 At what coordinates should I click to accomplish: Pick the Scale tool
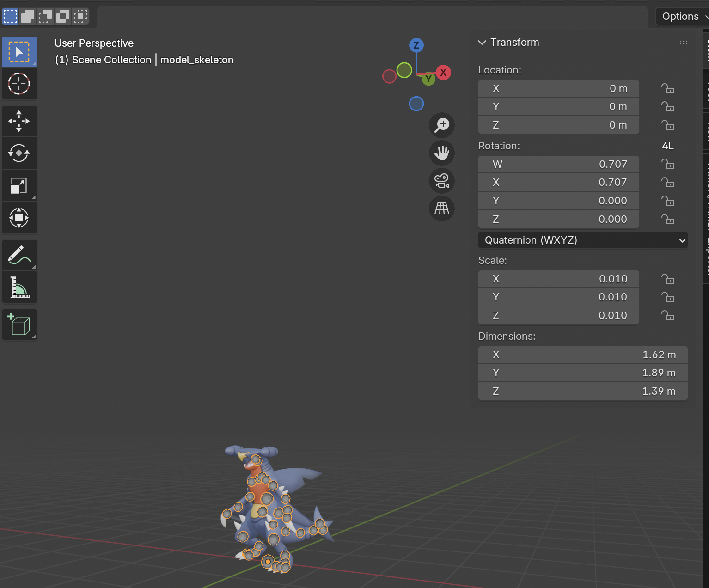[x=19, y=185]
